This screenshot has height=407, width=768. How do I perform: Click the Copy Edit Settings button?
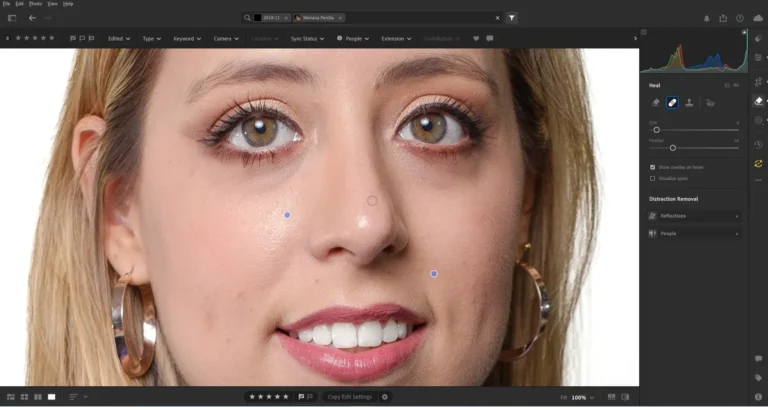[349, 397]
